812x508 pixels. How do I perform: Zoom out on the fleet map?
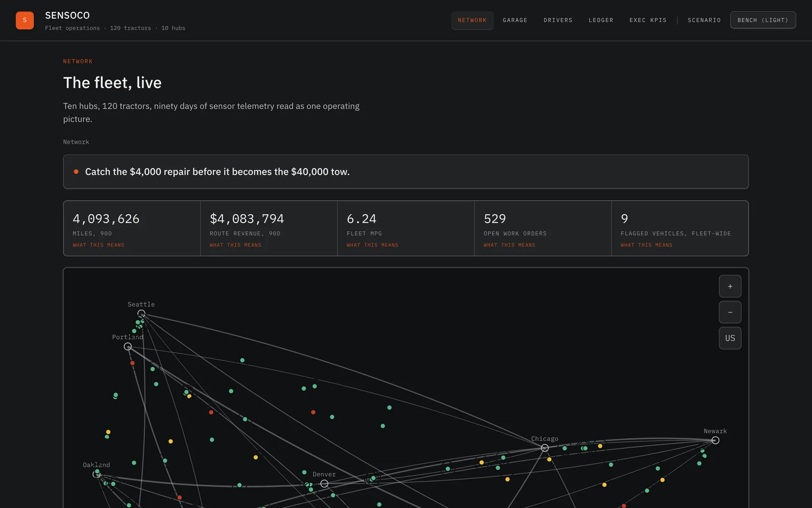(730, 312)
